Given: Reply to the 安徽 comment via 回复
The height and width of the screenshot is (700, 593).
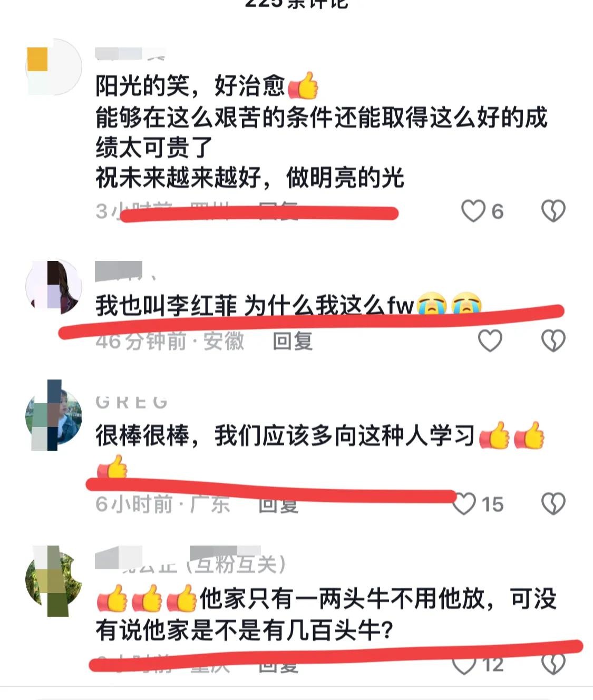Looking at the screenshot, I should (x=293, y=341).
